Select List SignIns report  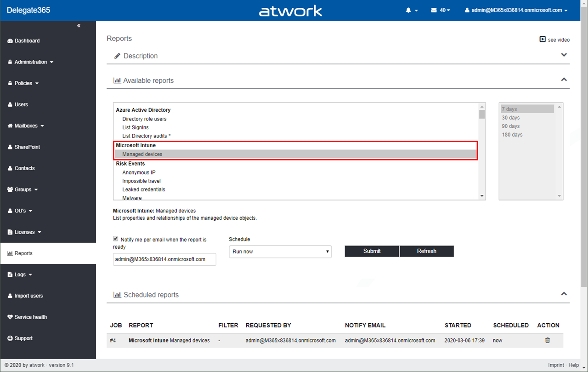click(x=136, y=127)
